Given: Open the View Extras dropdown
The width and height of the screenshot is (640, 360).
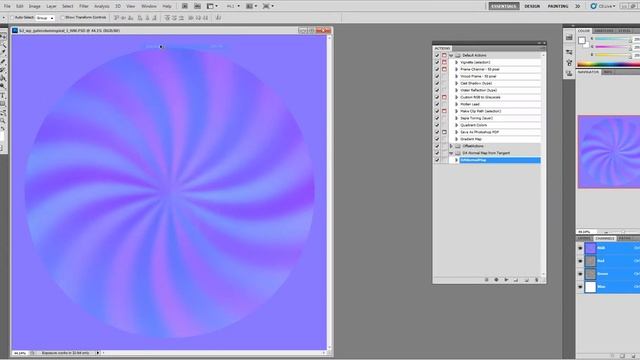Looking at the screenshot, I should [x=211, y=6].
